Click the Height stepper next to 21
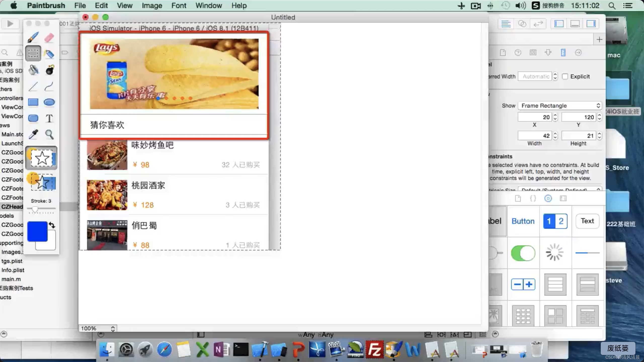This screenshot has width=644, height=362. (x=599, y=135)
